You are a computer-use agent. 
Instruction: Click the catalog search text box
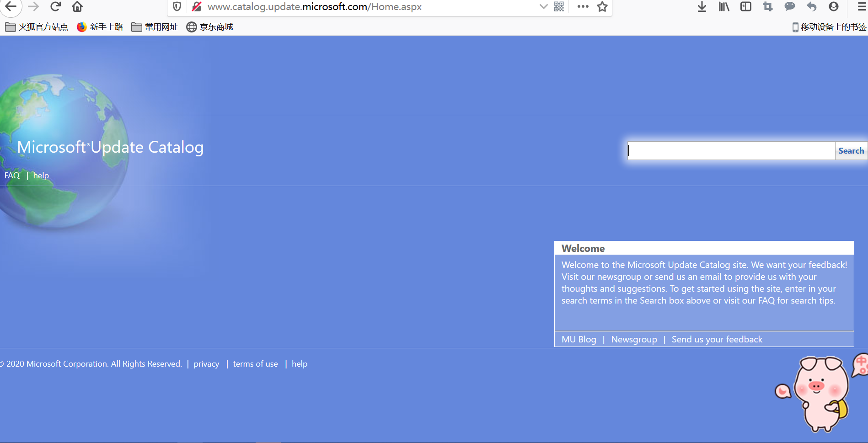point(731,150)
